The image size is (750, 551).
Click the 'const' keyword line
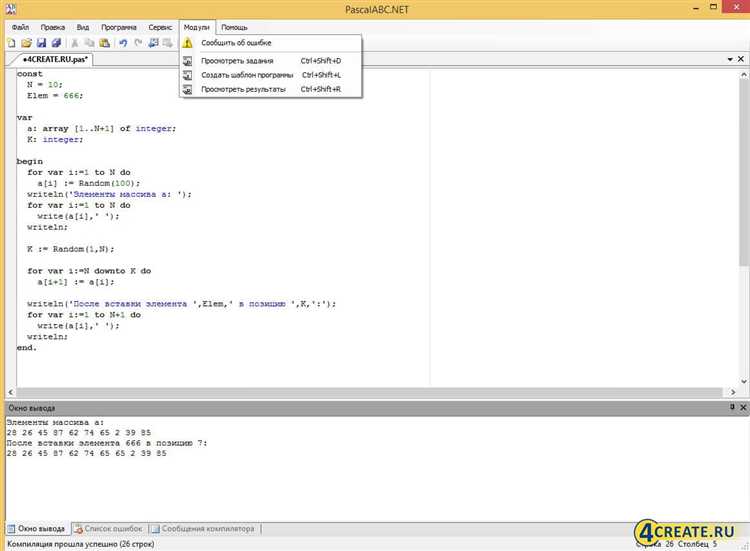click(x=30, y=74)
